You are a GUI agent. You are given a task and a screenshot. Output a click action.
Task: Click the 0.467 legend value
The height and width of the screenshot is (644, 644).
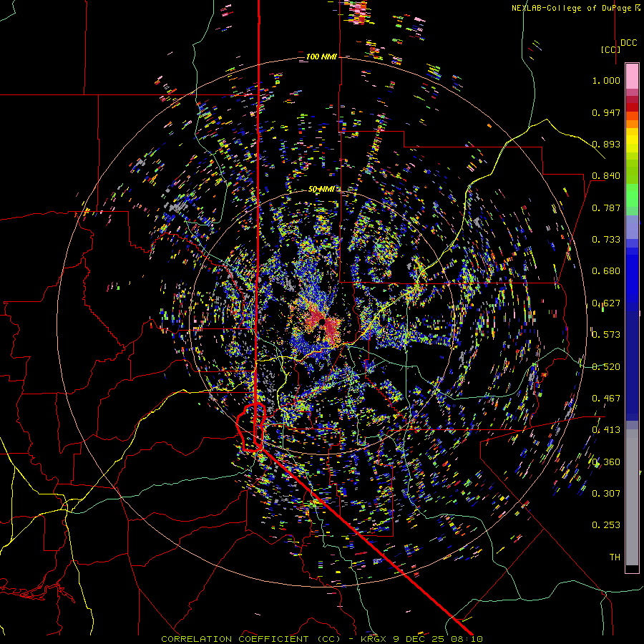click(606, 399)
